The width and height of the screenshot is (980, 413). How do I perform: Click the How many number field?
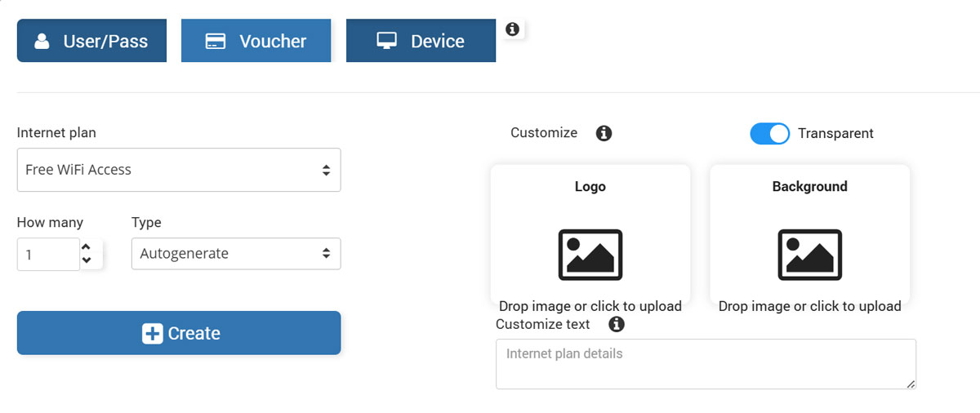coord(47,255)
